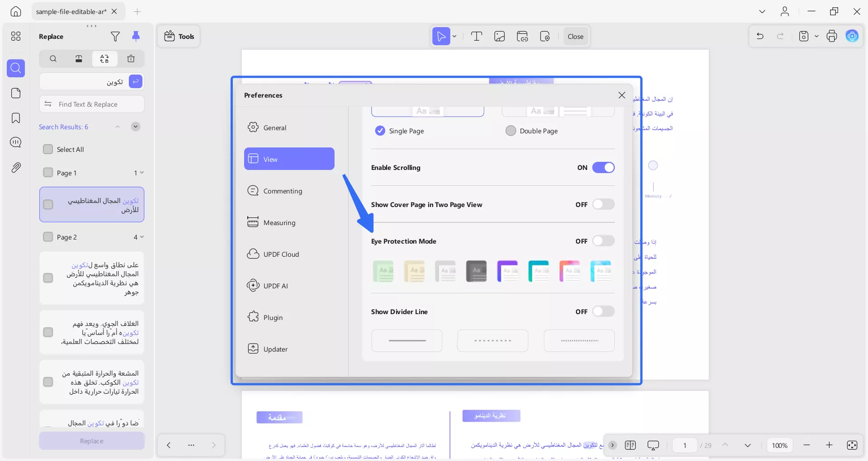Collapse the Page 1 results chevron
This screenshot has width=868, height=461.
pos(142,173)
